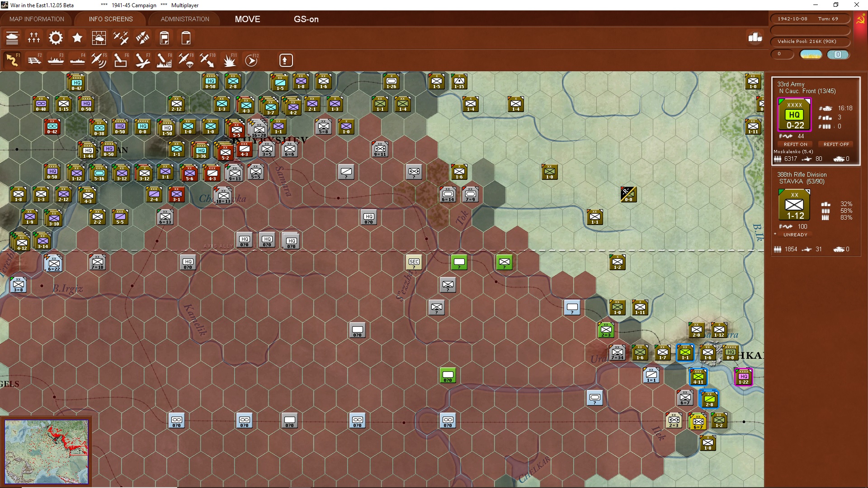The width and height of the screenshot is (868, 488).
Task: Select F1 move mode arrow icon
Action: [x=12, y=60]
